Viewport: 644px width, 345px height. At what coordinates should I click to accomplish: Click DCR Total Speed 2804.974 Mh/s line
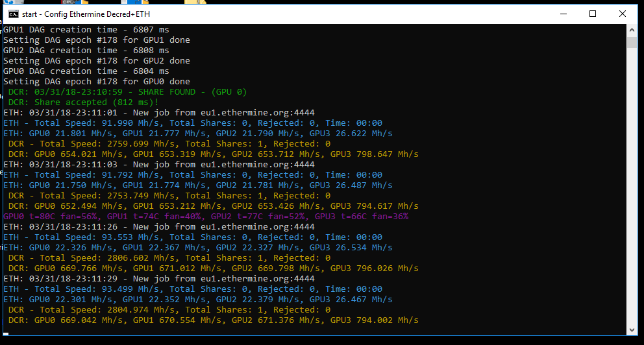click(169, 310)
